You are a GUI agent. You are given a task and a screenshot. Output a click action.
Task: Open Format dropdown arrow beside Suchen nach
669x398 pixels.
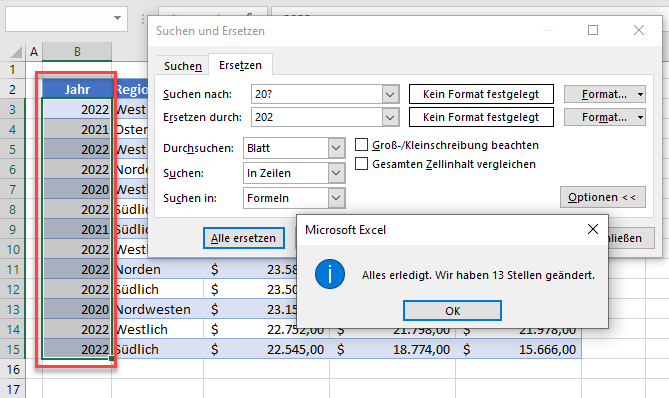pyautogui.click(x=640, y=94)
